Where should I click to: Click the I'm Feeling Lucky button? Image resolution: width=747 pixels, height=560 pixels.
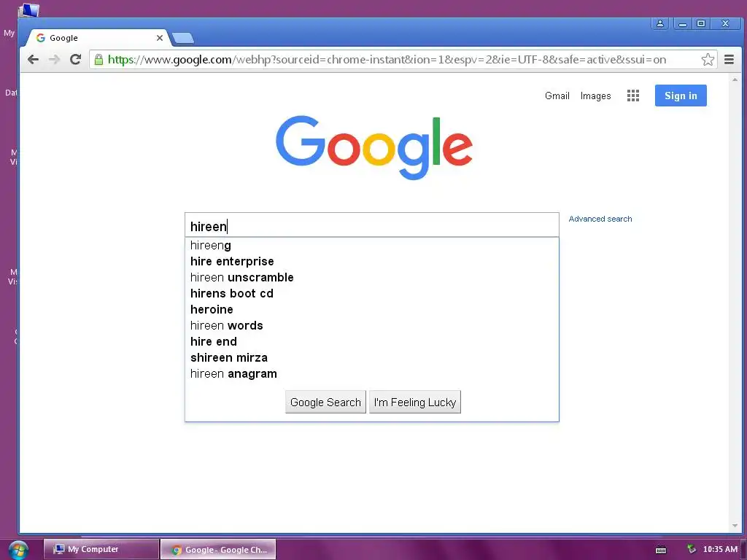point(415,402)
